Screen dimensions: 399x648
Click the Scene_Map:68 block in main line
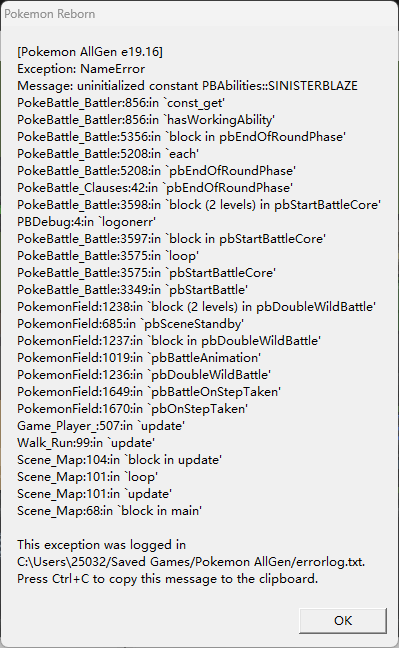coord(109,510)
